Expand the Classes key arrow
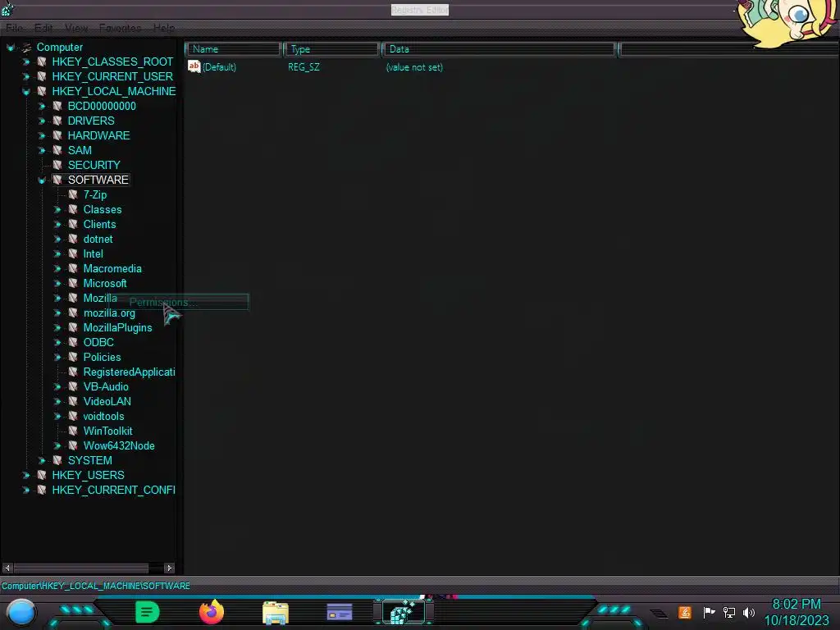Viewport: 840px width, 630px height. (57, 209)
